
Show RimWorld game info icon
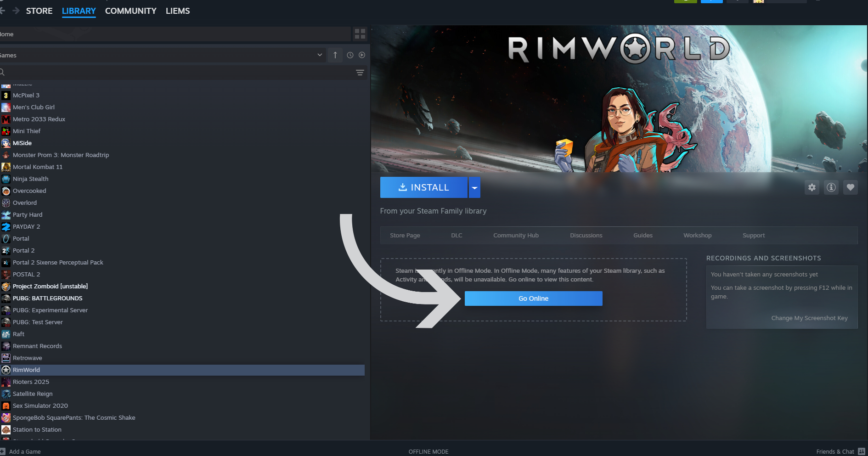(831, 187)
